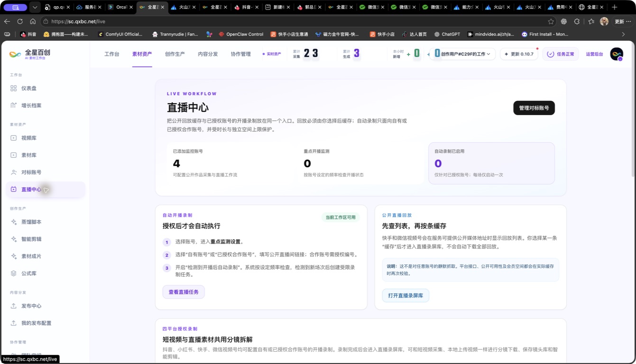Click the 实时资产 indicator in header
Image resolution: width=636 pixels, height=364 pixels.
[272, 54]
